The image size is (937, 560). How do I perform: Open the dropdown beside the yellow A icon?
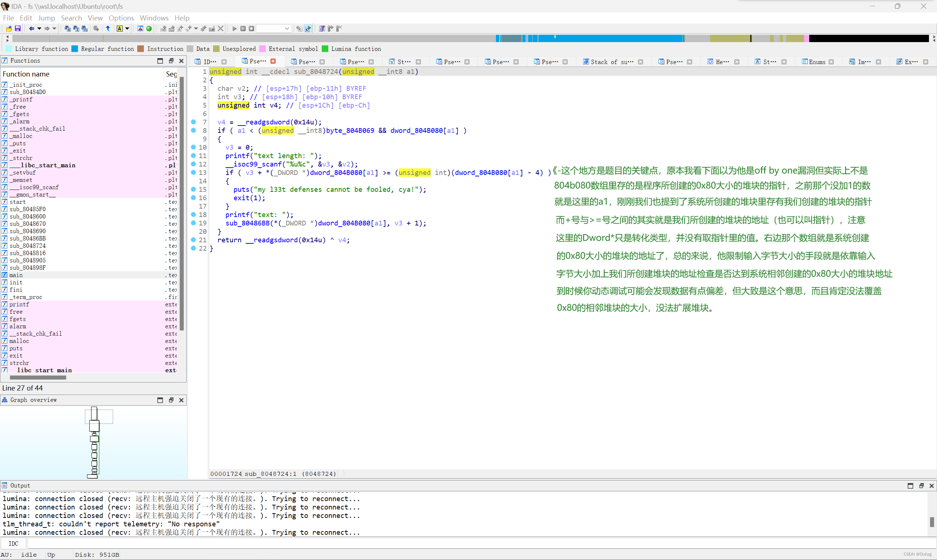127,28
